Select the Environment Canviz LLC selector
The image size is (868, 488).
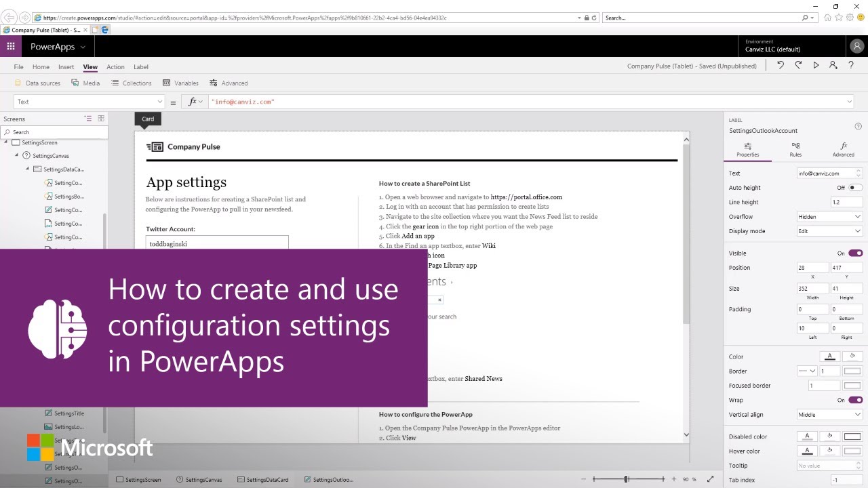click(x=791, y=46)
